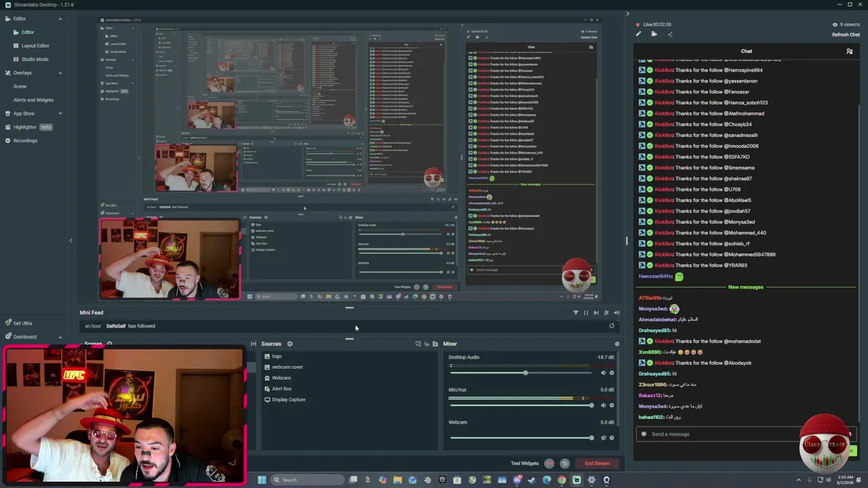Viewport: 868px width, 488px height.
Task: Pause the Mini Feed alert queue
Action: click(x=586, y=312)
